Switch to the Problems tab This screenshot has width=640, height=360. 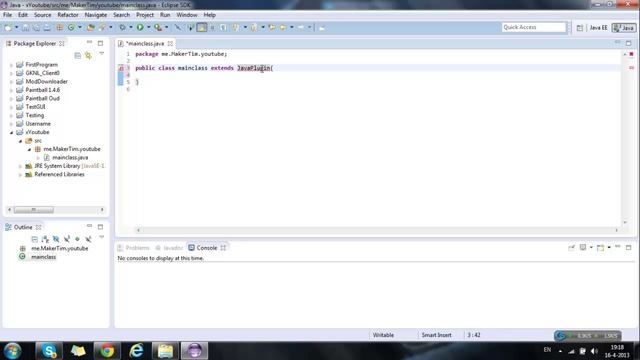pyautogui.click(x=133, y=248)
